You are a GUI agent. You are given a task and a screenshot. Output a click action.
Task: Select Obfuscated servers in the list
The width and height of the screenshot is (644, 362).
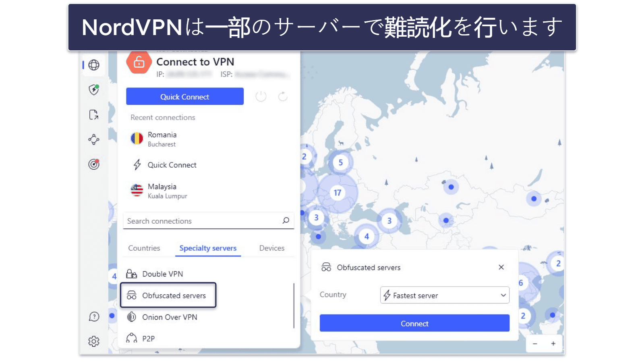click(168, 295)
